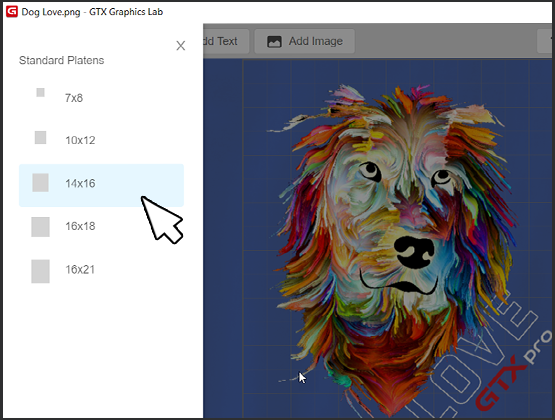This screenshot has width=555, height=420.
Task: Close the Standard Platens panel
Action: (181, 46)
